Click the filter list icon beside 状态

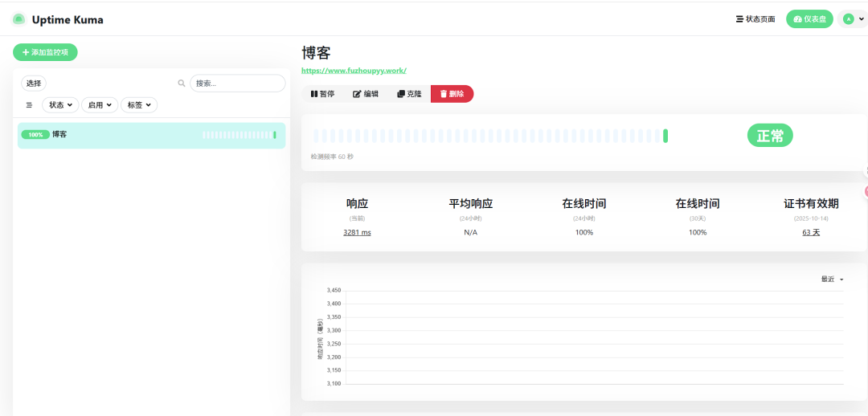[30, 104]
